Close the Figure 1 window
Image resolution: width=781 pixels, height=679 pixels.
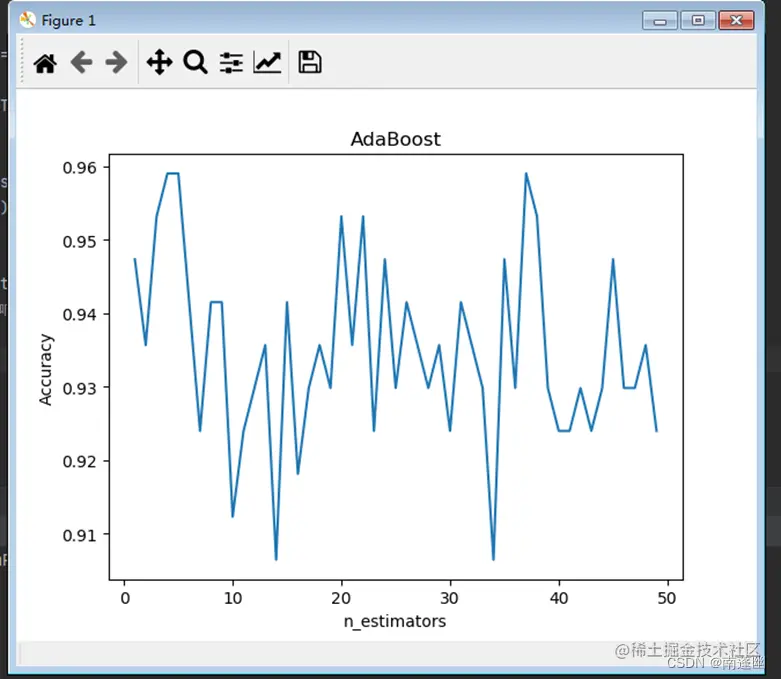pyautogui.click(x=736, y=20)
